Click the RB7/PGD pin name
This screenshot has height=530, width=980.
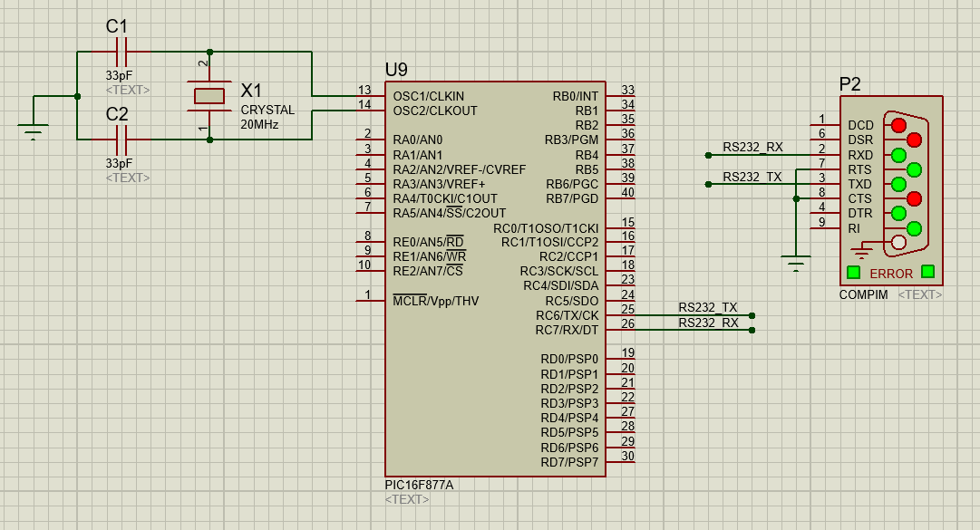pos(573,198)
